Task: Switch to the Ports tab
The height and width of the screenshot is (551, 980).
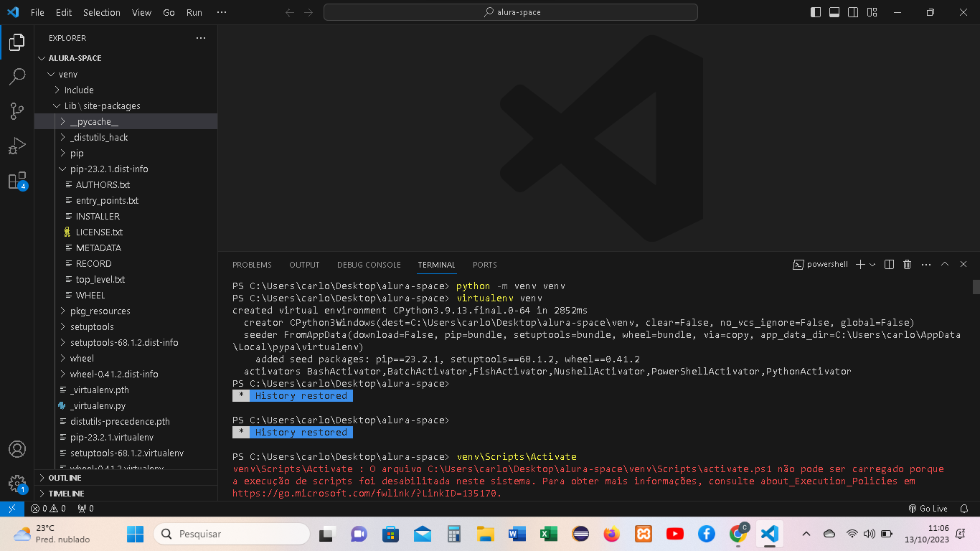Action: pos(485,265)
